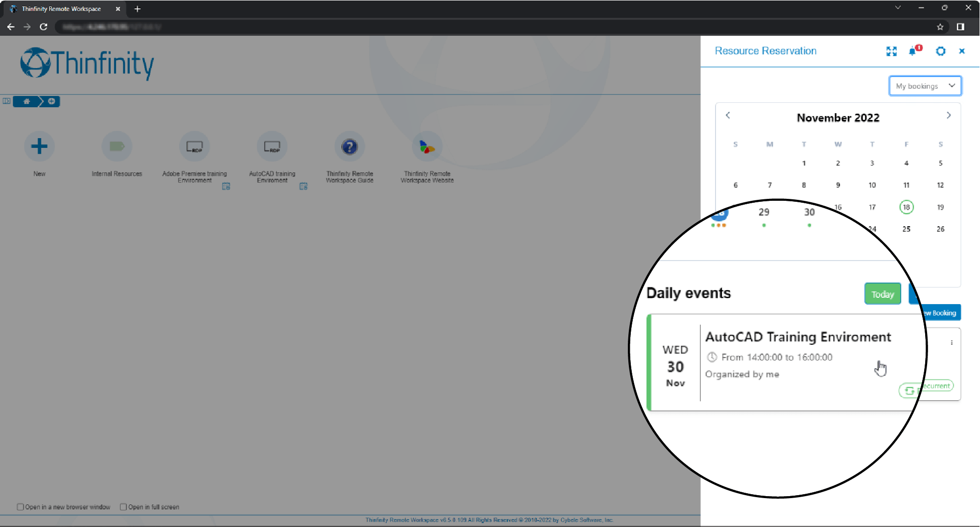Open the Thinfinity Remote Workspace Guide

coord(349,146)
